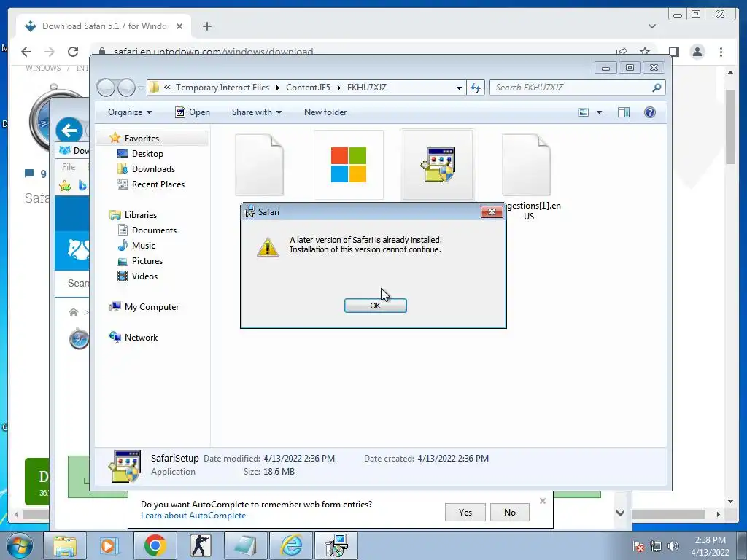The width and height of the screenshot is (747, 560).
Task: Expand the address bar history dropdown
Action: point(459,87)
